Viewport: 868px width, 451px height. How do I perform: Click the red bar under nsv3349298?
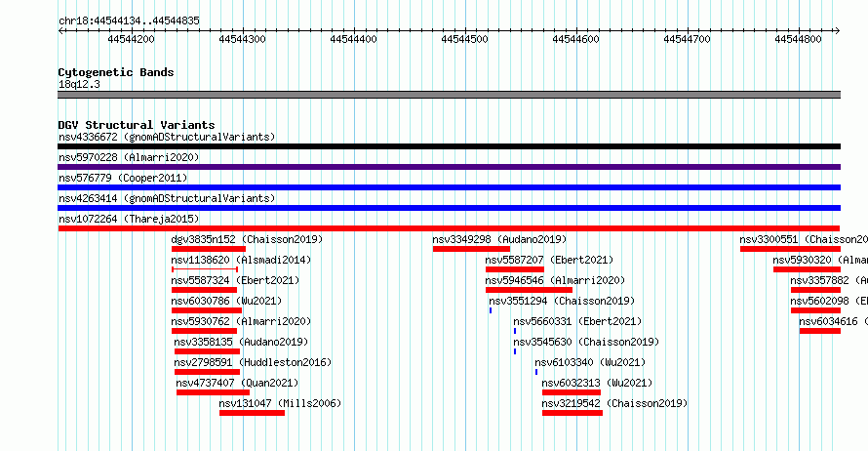click(x=471, y=249)
